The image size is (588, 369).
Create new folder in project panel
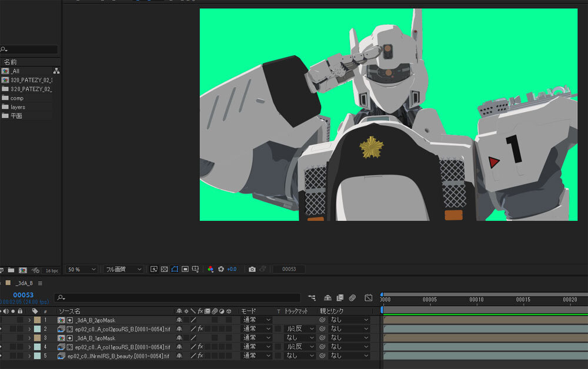[11, 270]
